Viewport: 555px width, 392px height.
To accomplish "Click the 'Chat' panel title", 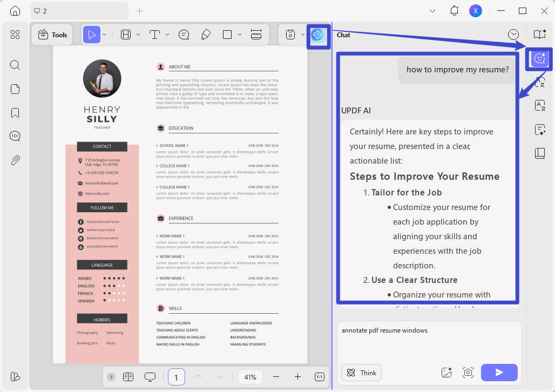I will click(x=343, y=35).
